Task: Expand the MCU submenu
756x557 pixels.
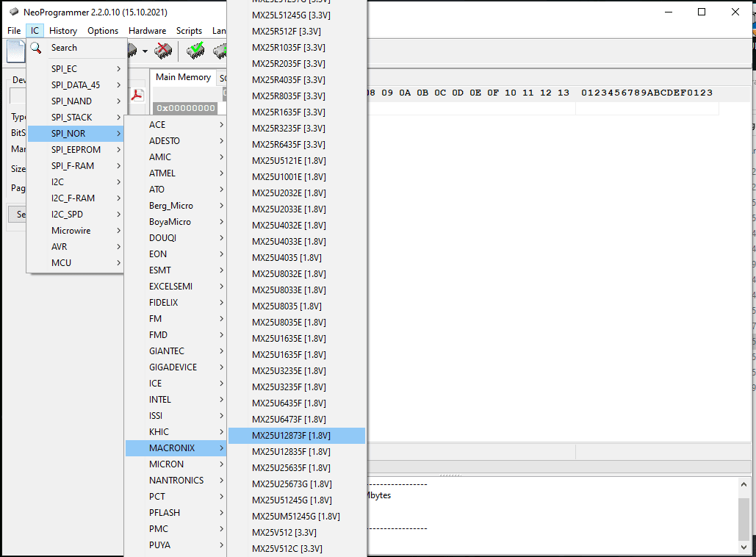Action: click(76, 263)
